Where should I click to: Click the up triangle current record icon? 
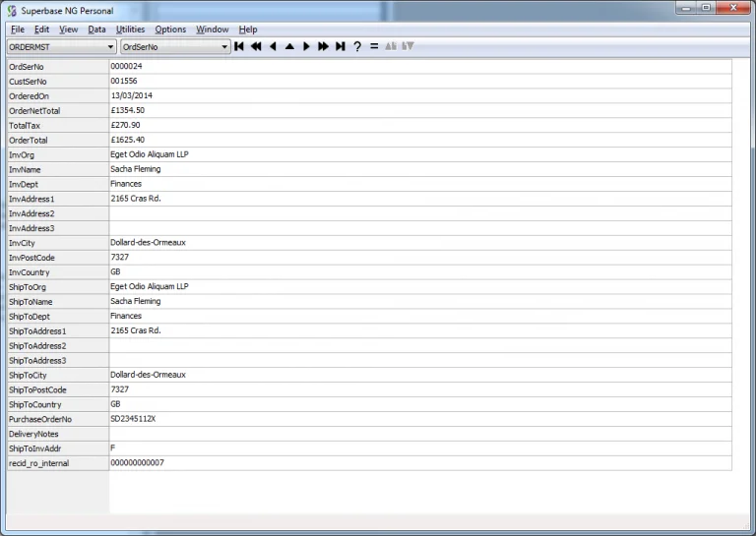289,46
